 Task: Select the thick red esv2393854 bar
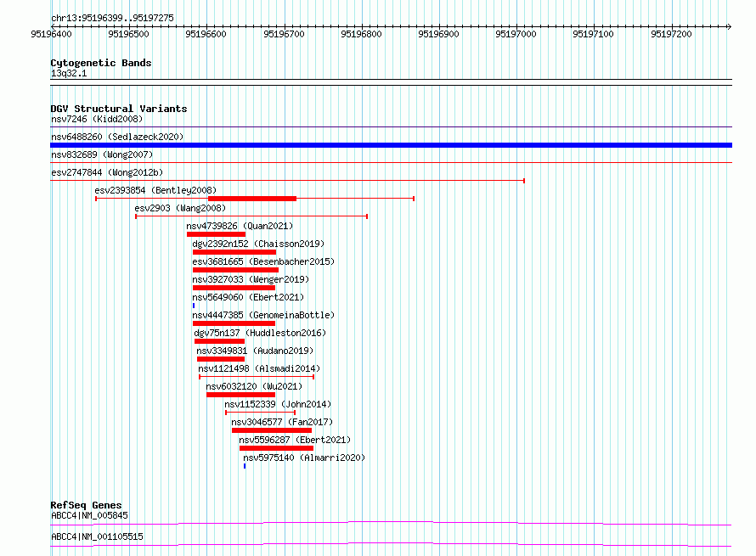pos(252,199)
